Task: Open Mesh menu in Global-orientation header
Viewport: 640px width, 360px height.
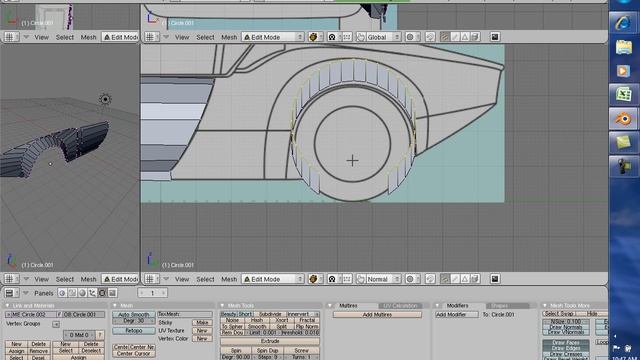Action: coord(229,37)
